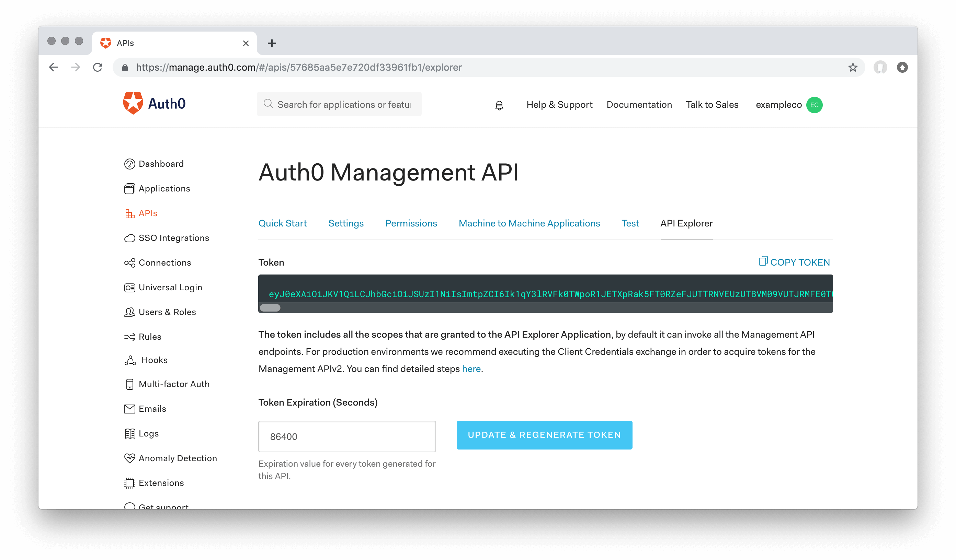The height and width of the screenshot is (560, 956).
Task: Switch to the Quick Start tab
Action: [x=283, y=223]
